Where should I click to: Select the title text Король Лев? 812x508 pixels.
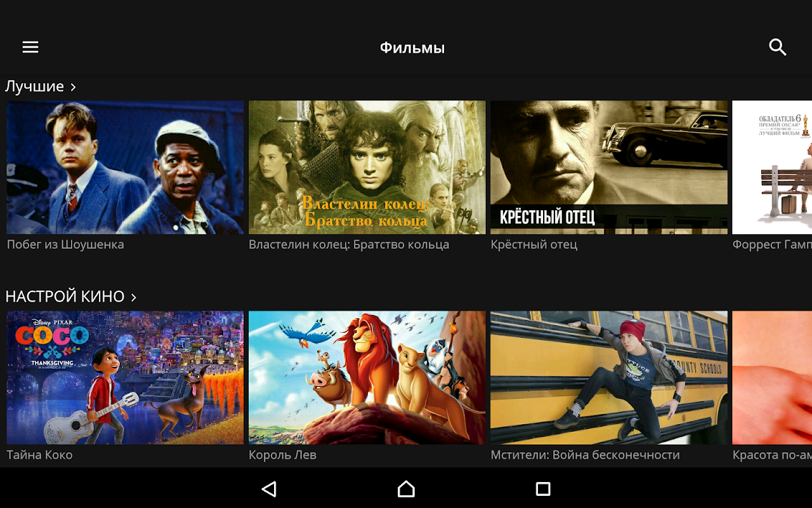[282, 455]
